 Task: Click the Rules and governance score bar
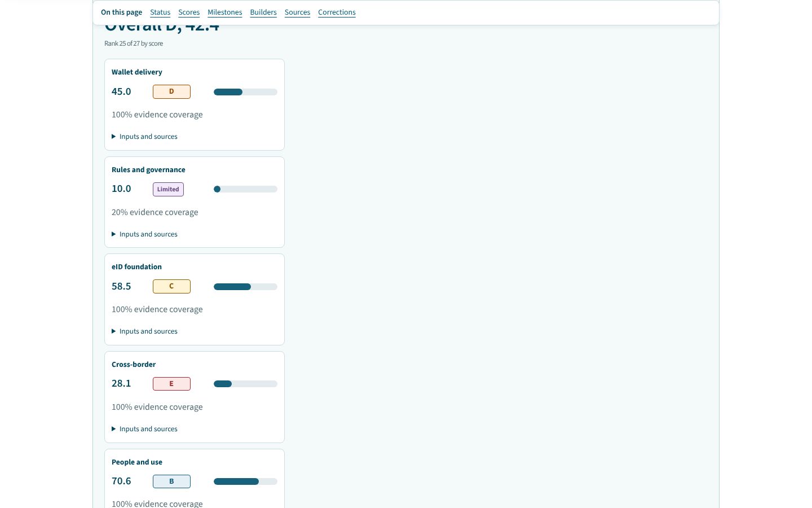click(245, 189)
